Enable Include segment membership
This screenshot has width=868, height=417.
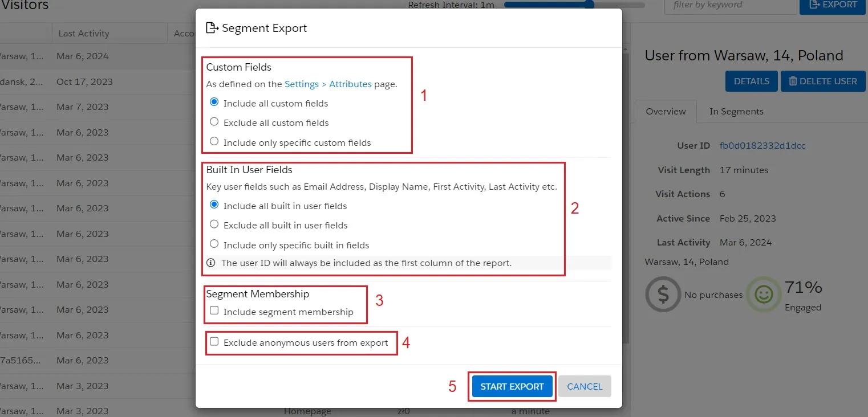pyautogui.click(x=214, y=309)
